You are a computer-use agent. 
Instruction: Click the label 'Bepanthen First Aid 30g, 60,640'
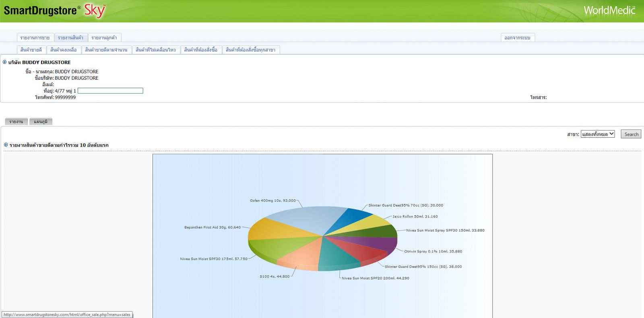213,227
